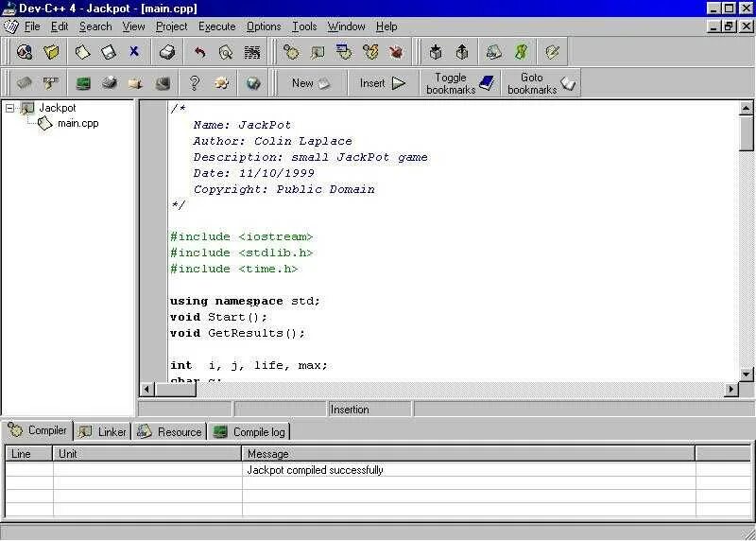Click the 'using namespace std;' code line
Screen dimensions: 756x541
245,301
